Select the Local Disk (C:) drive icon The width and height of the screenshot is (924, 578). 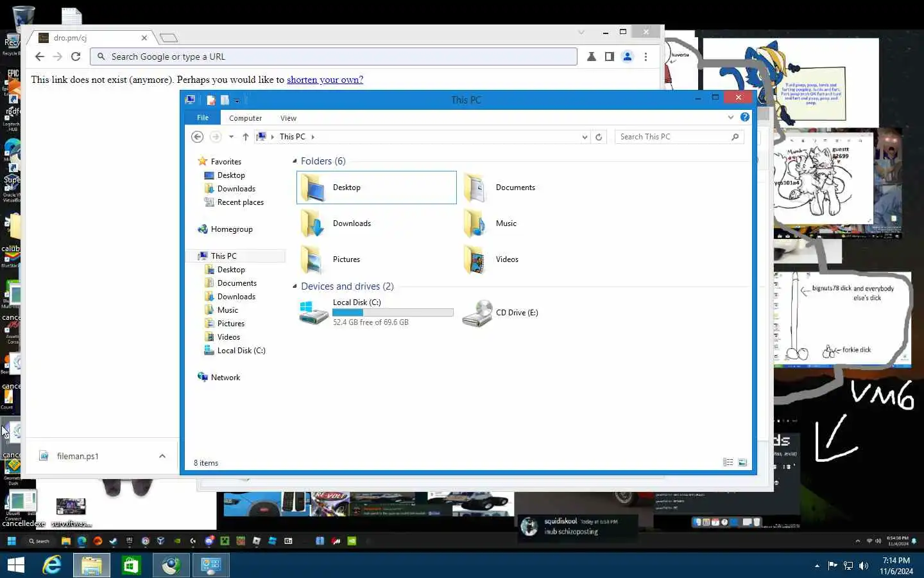pyautogui.click(x=314, y=313)
